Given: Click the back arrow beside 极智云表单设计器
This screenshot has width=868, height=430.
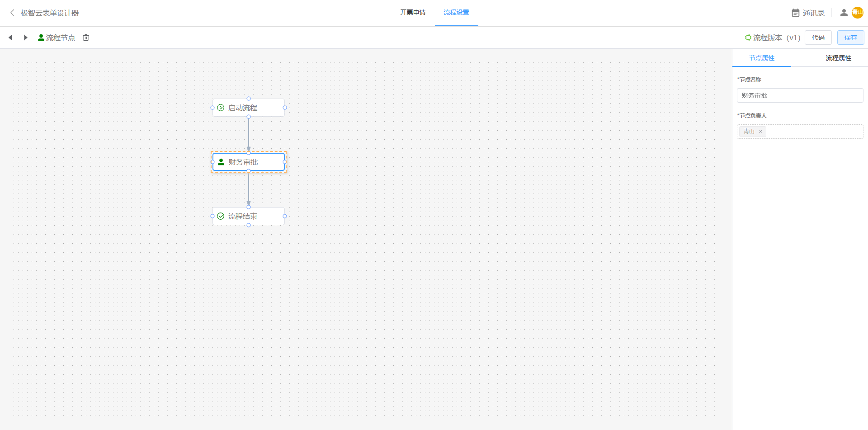Looking at the screenshot, I should coord(12,13).
